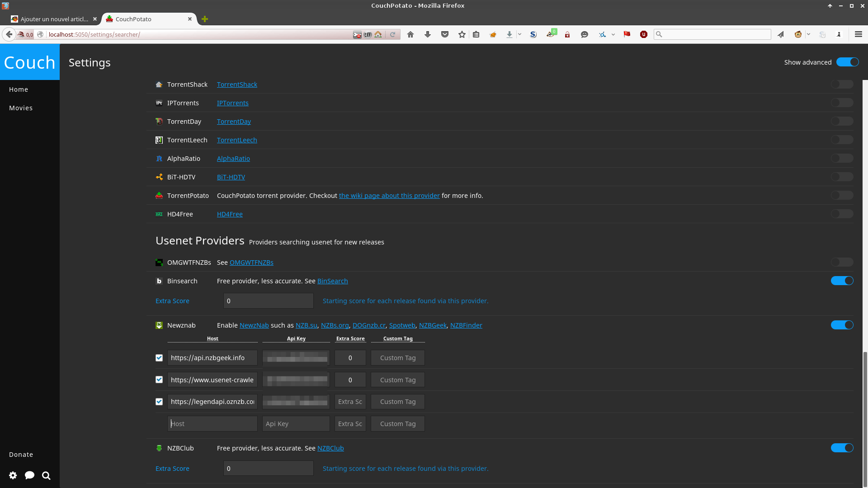Enable the IPTorrents provider toggle

point(842,103)
